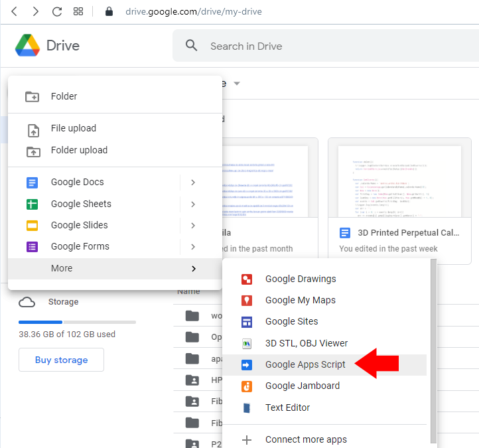Click the Google Sites icon
The width and height of the screenshot is (479, 448).
tap(247, 322)
